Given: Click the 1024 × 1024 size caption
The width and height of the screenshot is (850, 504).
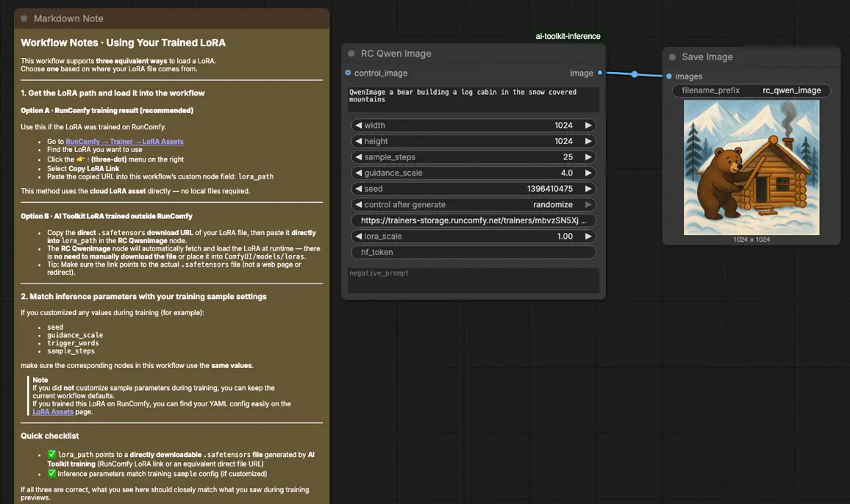Looking at the screenshot, I should 751,240.
